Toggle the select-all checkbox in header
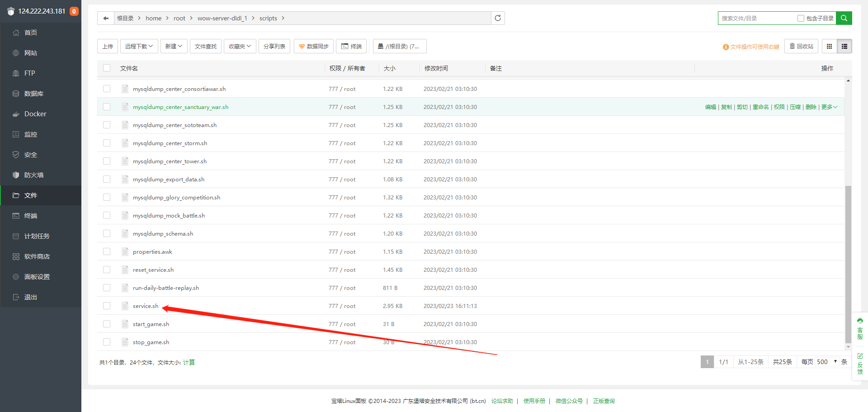 click(x=107, y=68)
